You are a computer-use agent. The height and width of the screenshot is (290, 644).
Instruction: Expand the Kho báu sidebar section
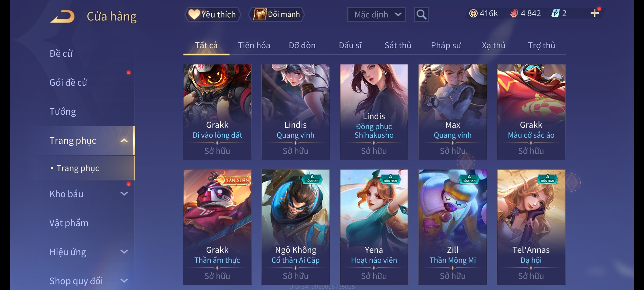[x=124, y=194]
